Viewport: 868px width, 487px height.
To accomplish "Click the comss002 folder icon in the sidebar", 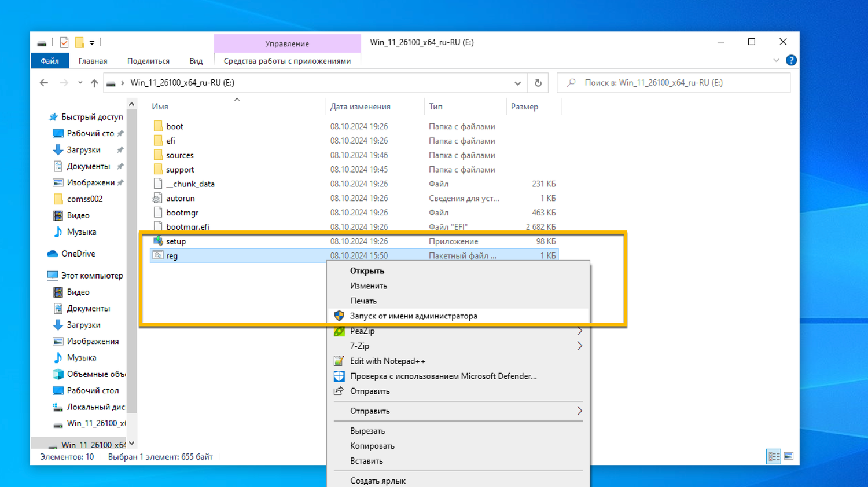I will (x=58, y=199).
